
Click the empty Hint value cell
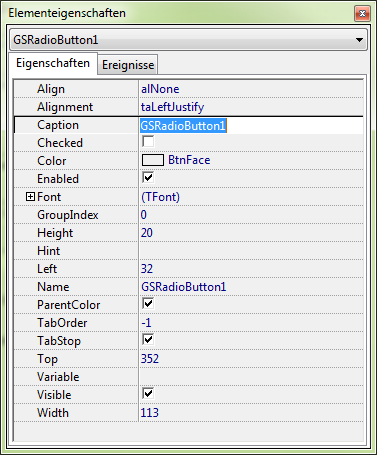[x=251, y=251]
